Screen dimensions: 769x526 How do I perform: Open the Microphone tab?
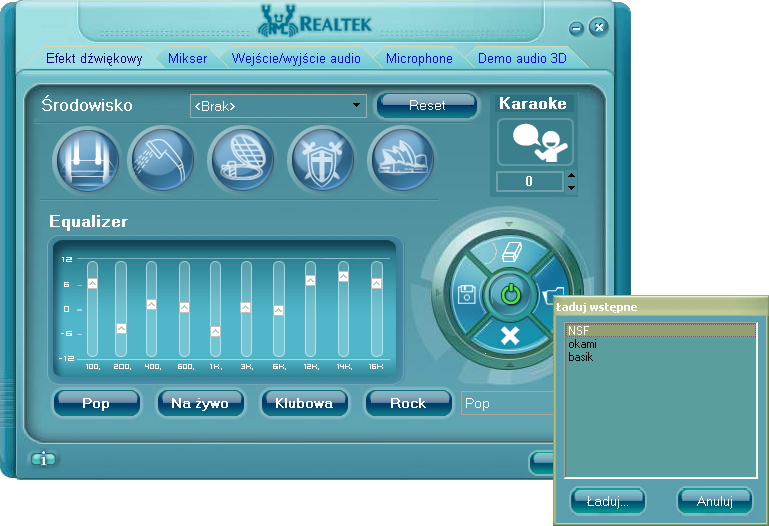(419, 58)
